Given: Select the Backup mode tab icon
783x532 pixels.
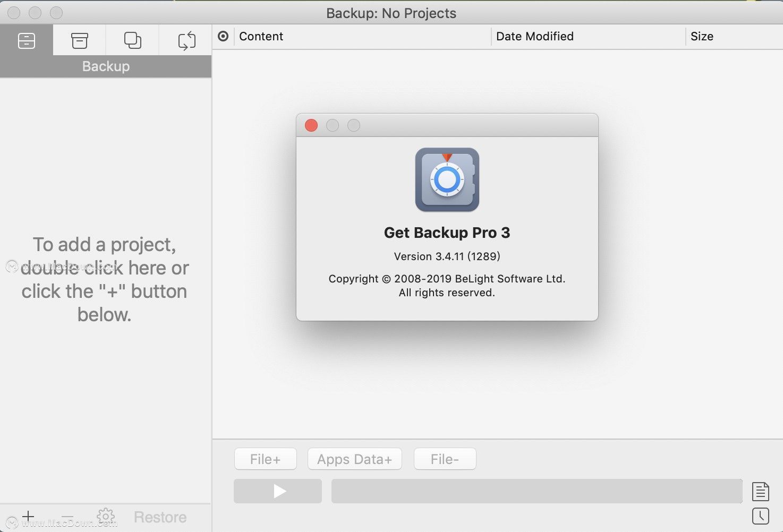Looking at the screenshot, I should pos(27,40).
